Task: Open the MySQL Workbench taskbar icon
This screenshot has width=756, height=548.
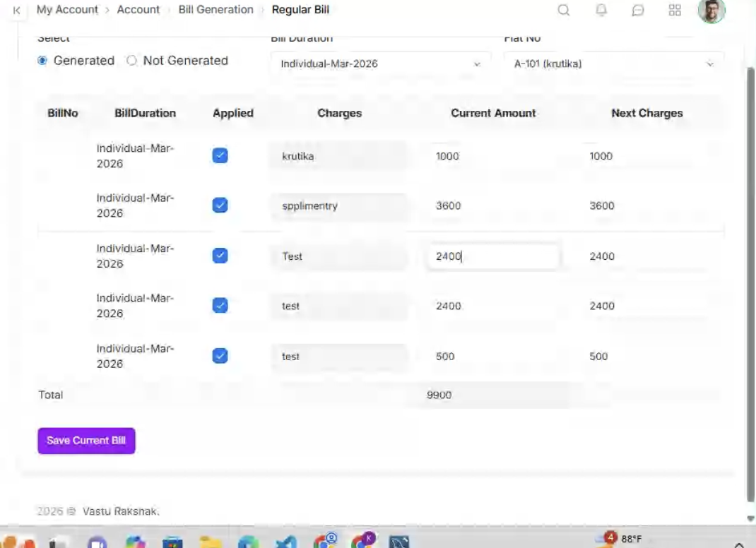Action: (x=399, y=542)
